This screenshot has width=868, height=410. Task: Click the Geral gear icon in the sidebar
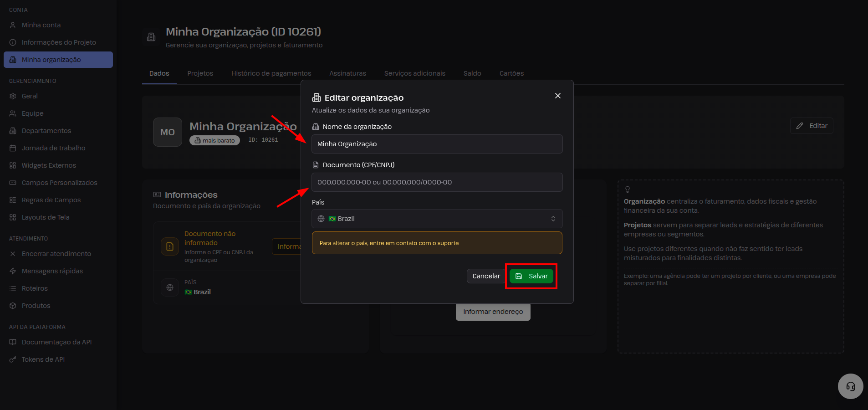13,96
